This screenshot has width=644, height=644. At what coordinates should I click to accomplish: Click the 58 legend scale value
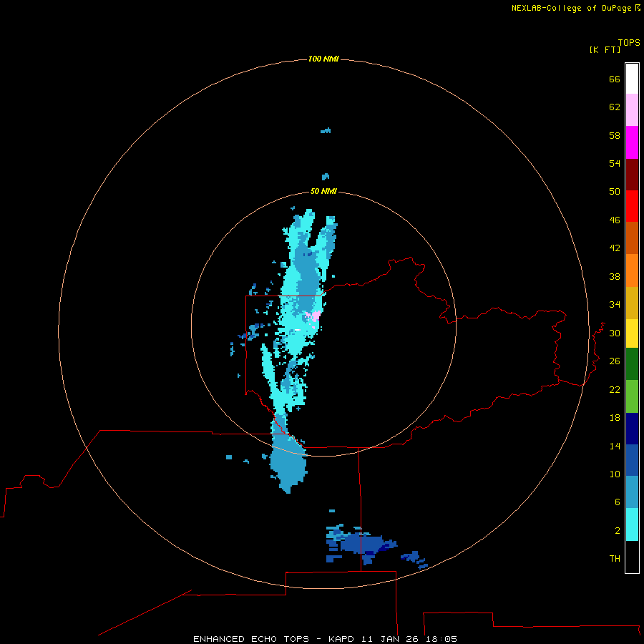point(615,135)
